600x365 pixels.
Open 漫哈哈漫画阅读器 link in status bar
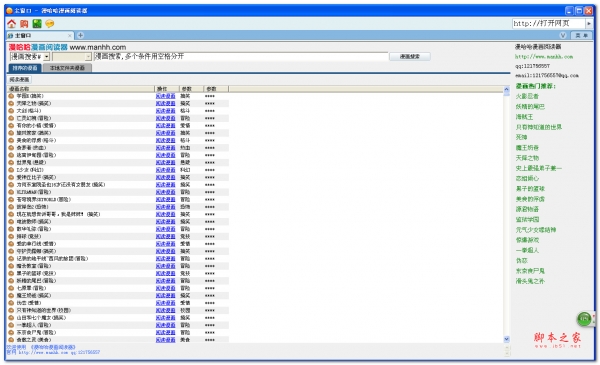click(53, 347)
